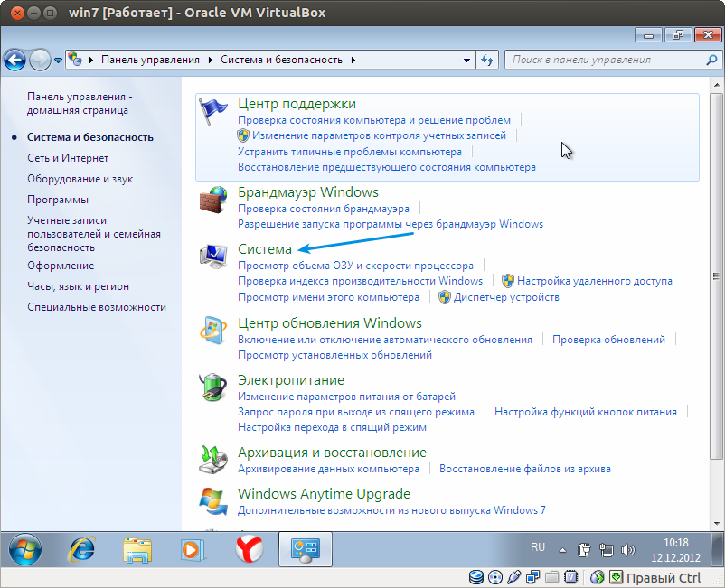Open 'Электропитание' heading link
Viewport: 725px width, 588px height.
tap(291, 380)
